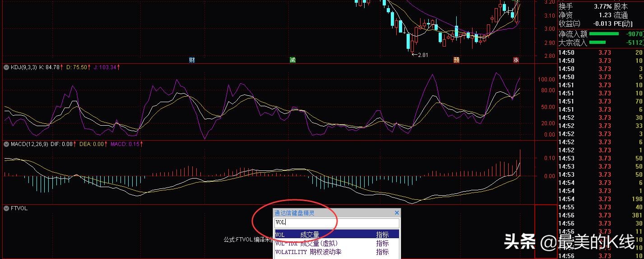Click the DIF: 0.08 value

coord(61,144)
